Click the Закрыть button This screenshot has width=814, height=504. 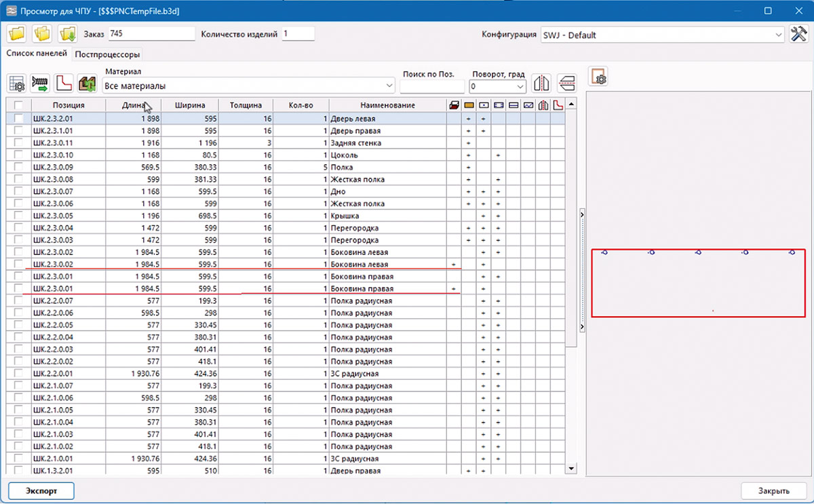[773, 490]
